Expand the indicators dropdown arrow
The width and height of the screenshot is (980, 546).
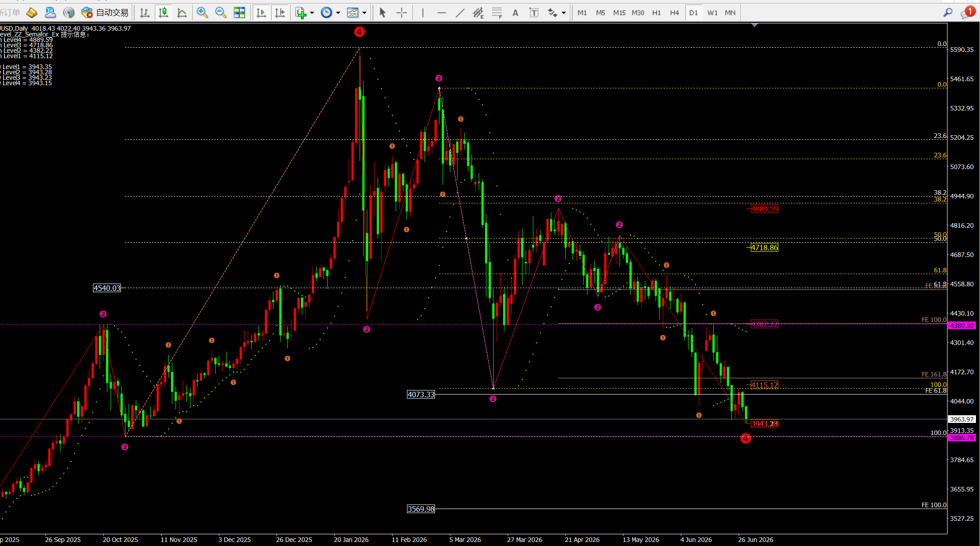pos(312,13)
